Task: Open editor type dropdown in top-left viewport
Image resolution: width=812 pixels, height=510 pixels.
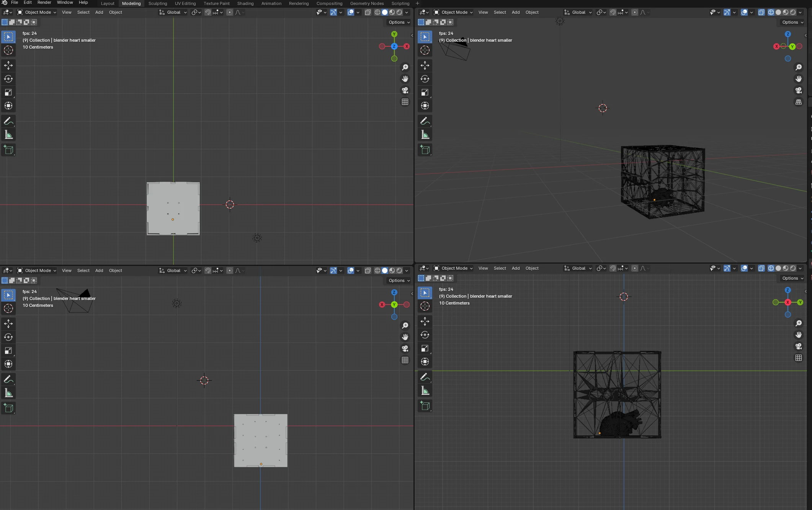Action: [x=8, y=12]
